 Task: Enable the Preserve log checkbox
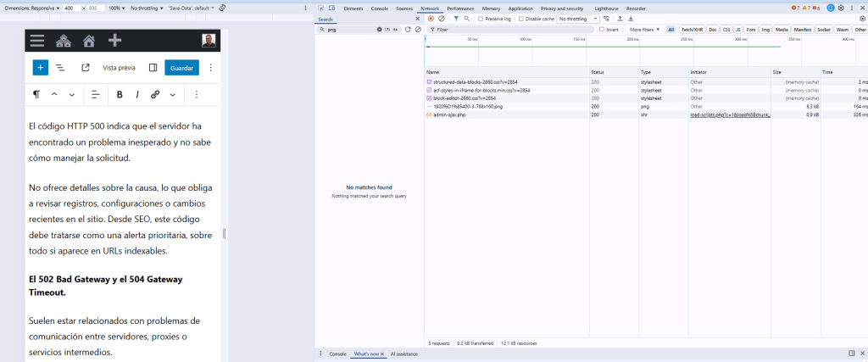[481, 18]
